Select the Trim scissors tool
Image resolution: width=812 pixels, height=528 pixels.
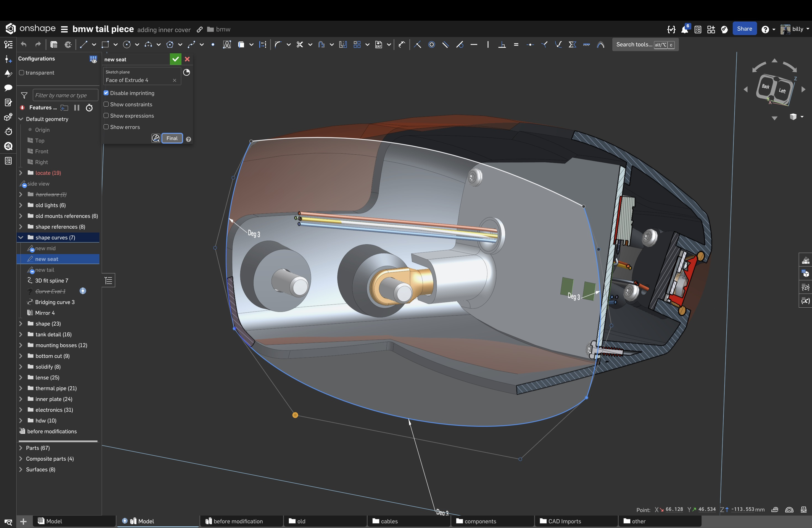(300, 45)
